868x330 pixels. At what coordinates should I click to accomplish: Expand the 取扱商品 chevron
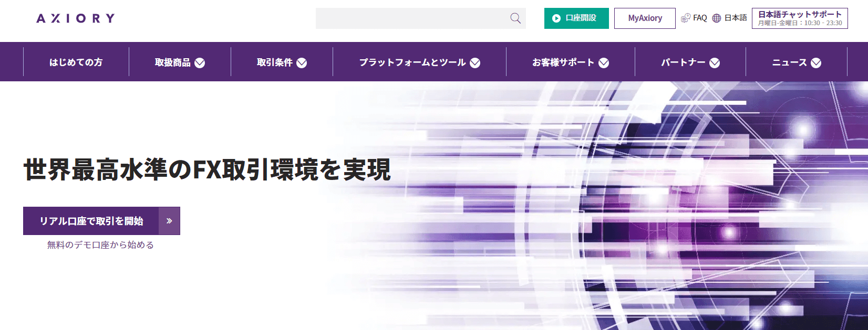point(200,63)
